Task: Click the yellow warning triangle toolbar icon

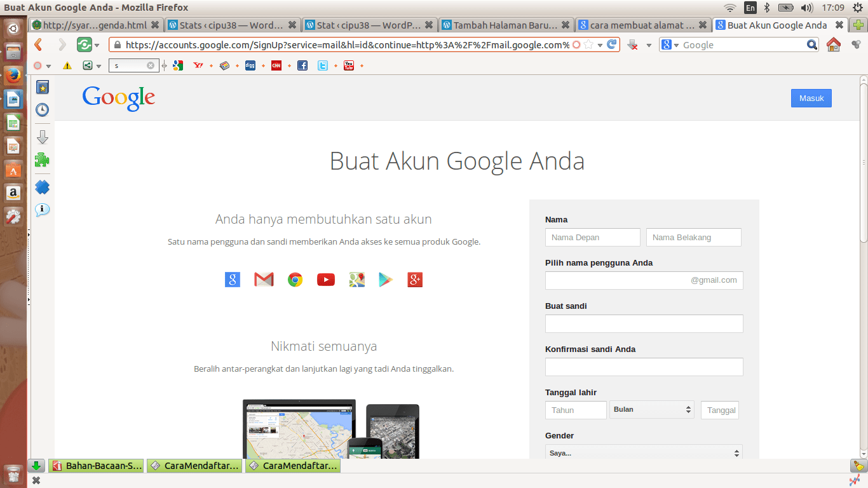Action: (68, 65)
